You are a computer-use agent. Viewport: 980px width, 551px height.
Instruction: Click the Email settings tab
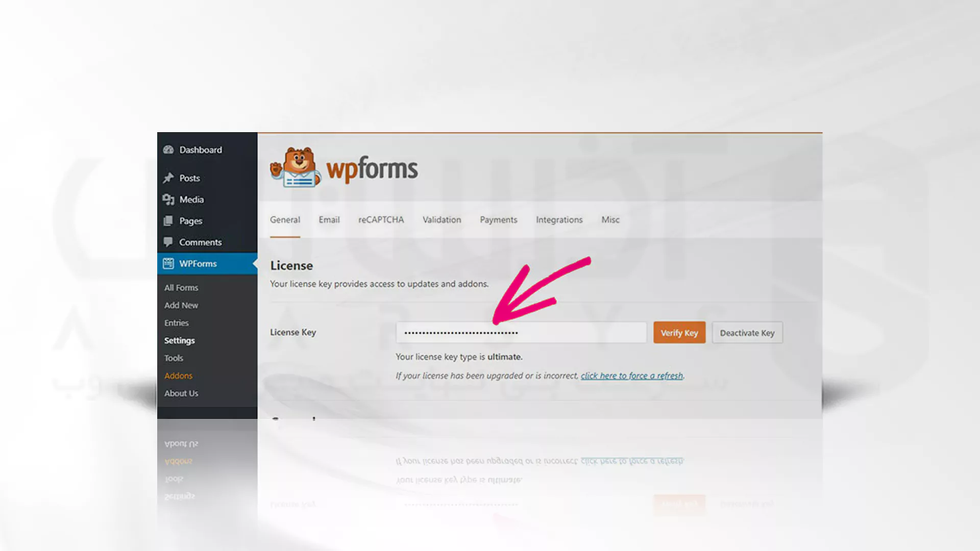(329, 219)
